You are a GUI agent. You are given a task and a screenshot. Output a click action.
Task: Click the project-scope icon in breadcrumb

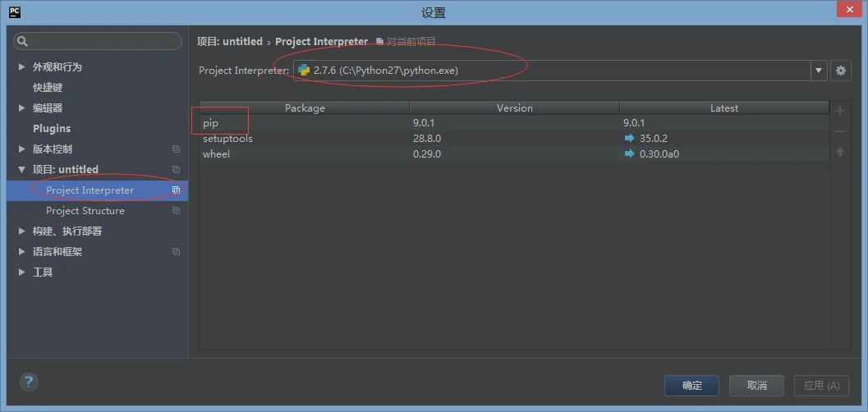379,42
